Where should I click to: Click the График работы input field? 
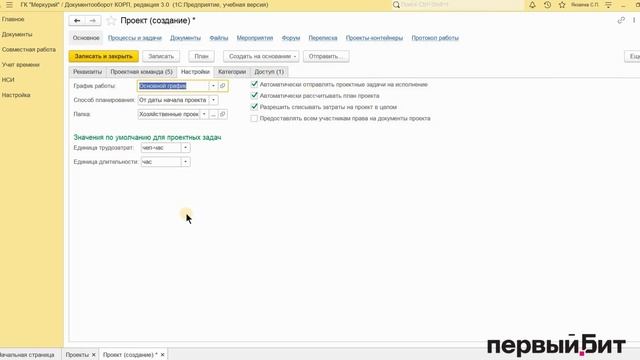pos(173,86)
